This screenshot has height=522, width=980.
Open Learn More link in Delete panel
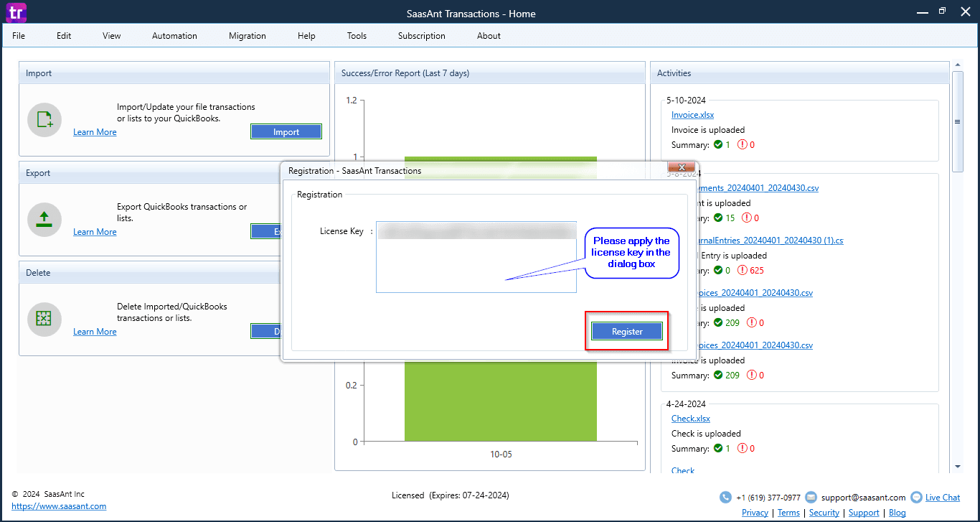pos(95,332)
